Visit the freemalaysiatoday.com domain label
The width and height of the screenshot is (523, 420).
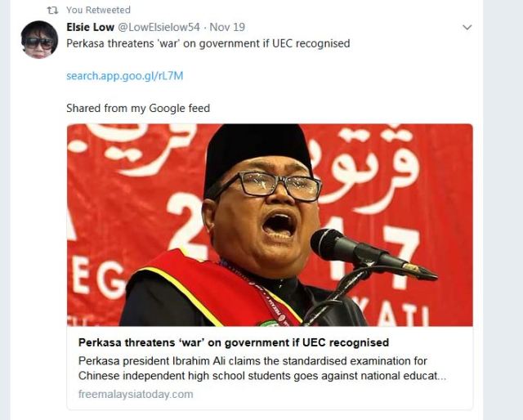click(x=136, y=394)
